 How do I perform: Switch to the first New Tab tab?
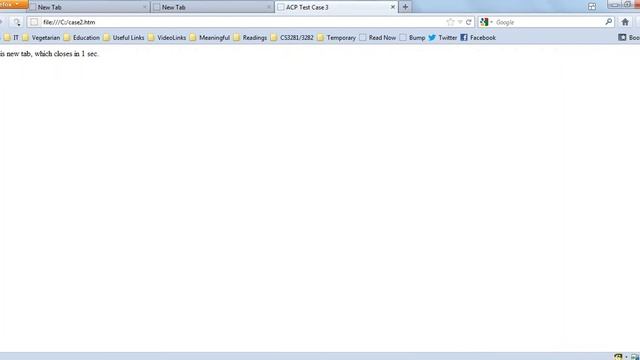88,7
